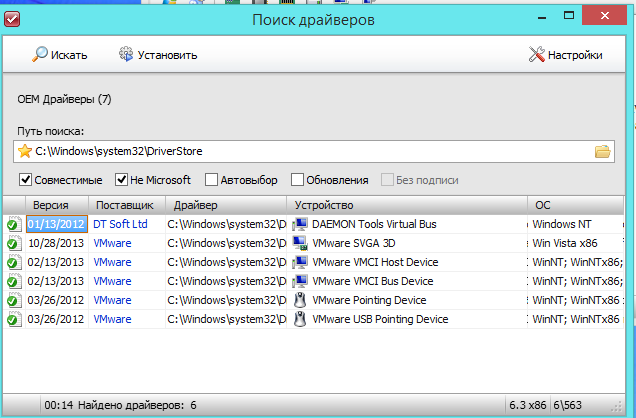Image resolution: width=636 pixels, height=418 pixels.
Task: Click the app icon in title bar
Action: pyautogui.click(x=13, y=17)
